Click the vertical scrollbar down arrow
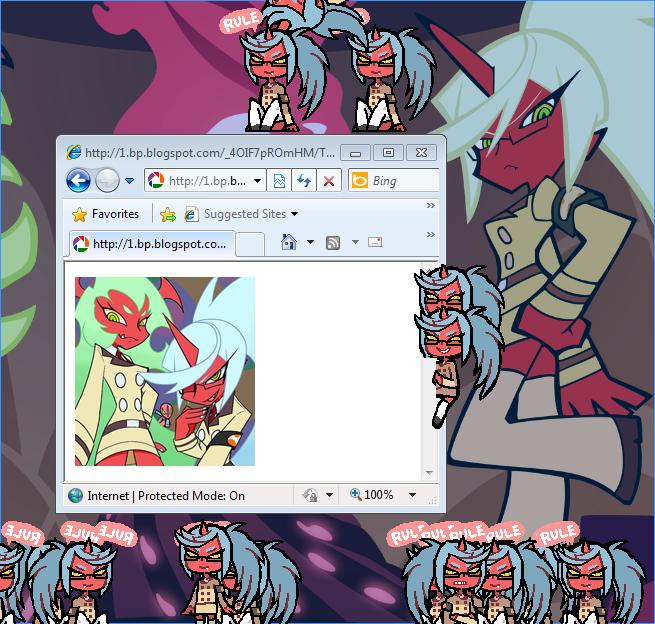The image size is (655, 624). (x=429, y=472)
